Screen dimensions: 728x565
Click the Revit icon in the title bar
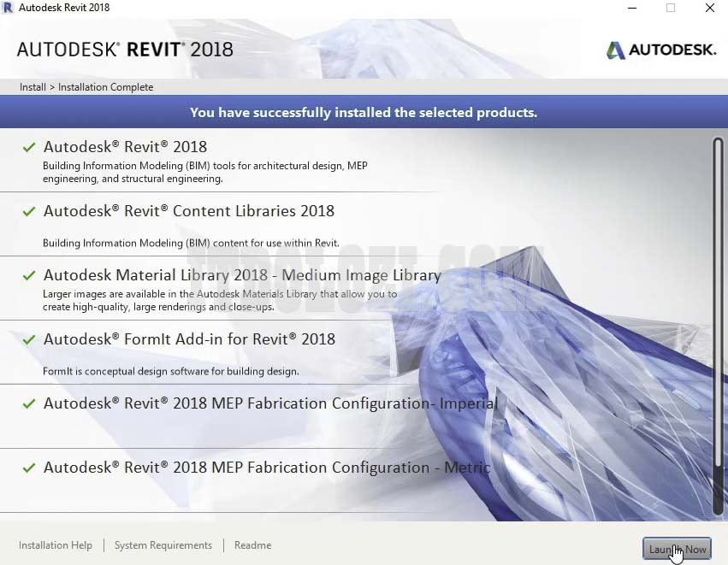9,8
